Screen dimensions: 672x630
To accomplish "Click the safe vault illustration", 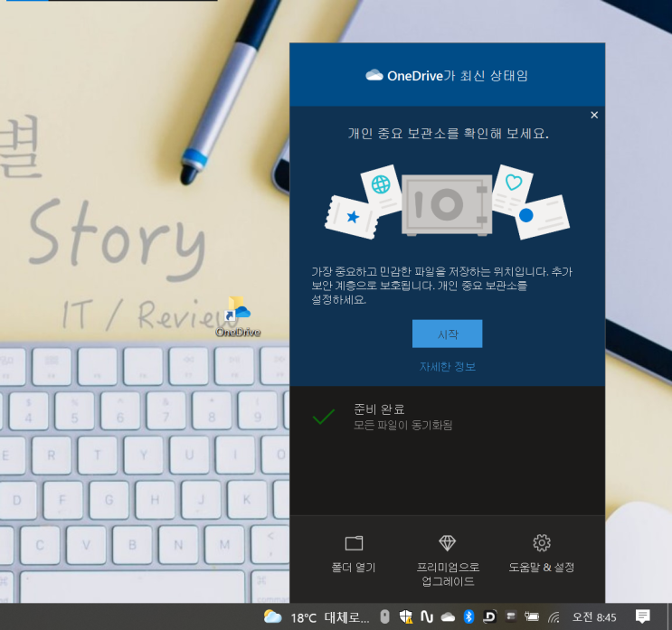I will coord(447,204).
